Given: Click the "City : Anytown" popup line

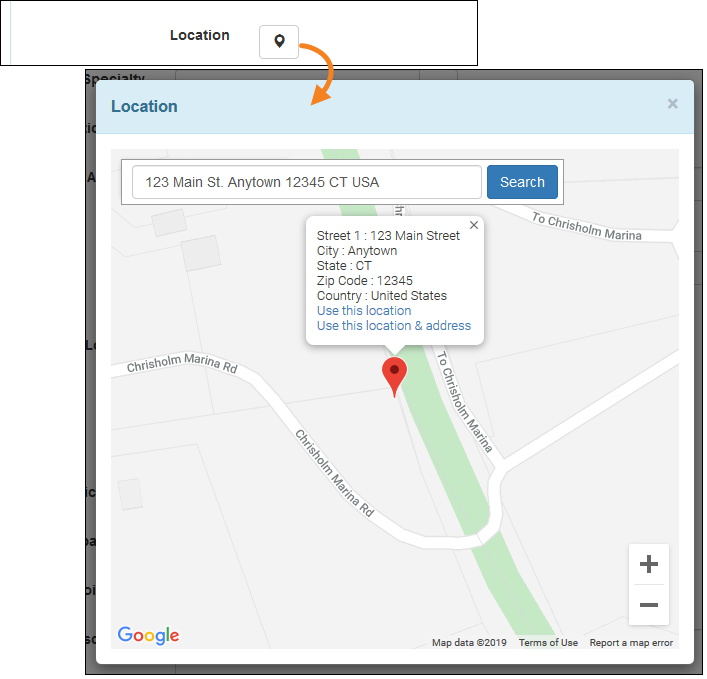Looking at the screenshot, I should pos(356,251).
